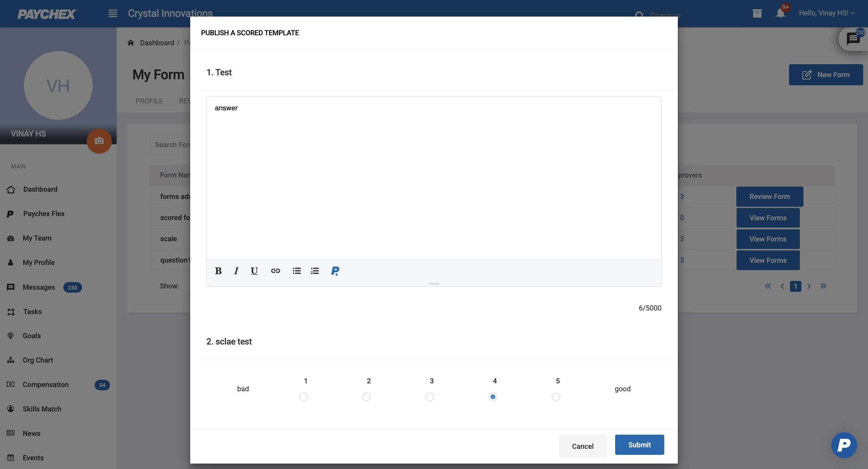Apply italic formatting in the answer editor
868x469 pixels.
point(236,271)
